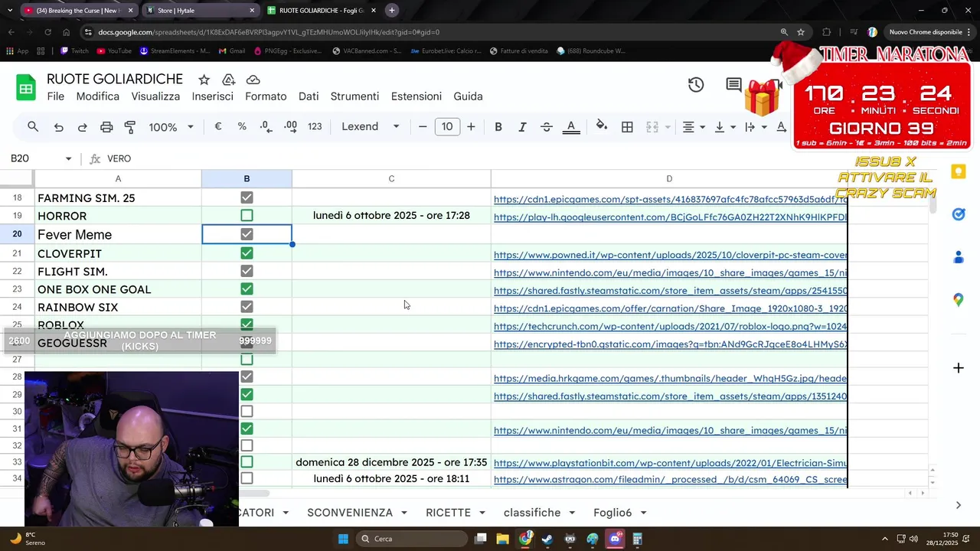980x551 pixels.
Task: Open Keep notes side panel
Action: tap(958, 171)
